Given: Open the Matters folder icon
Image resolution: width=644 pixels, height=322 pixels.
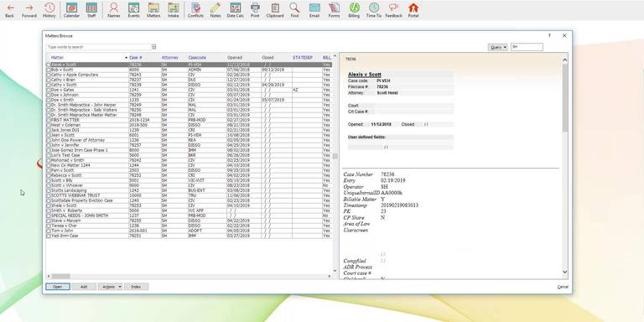Looking at the screenshot, I should coord(153,10).
